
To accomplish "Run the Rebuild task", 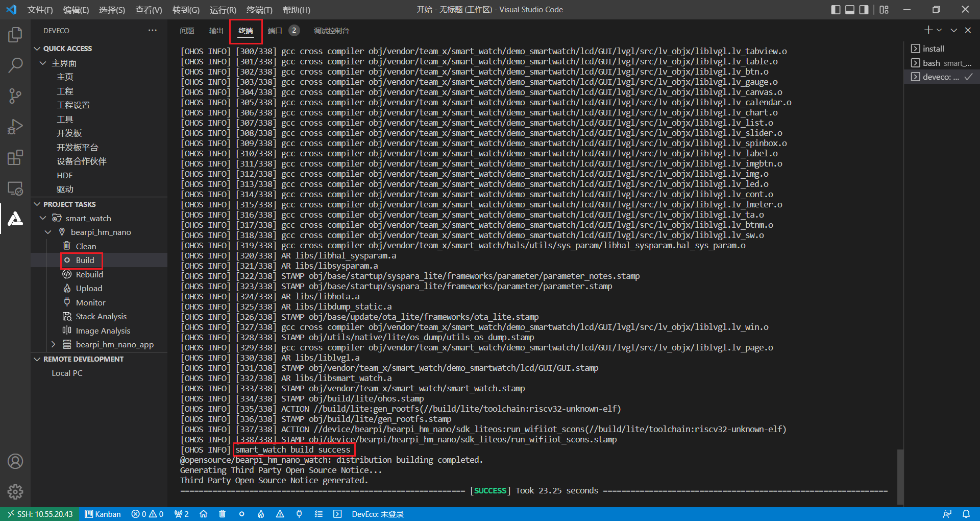I will pos(89,274).
